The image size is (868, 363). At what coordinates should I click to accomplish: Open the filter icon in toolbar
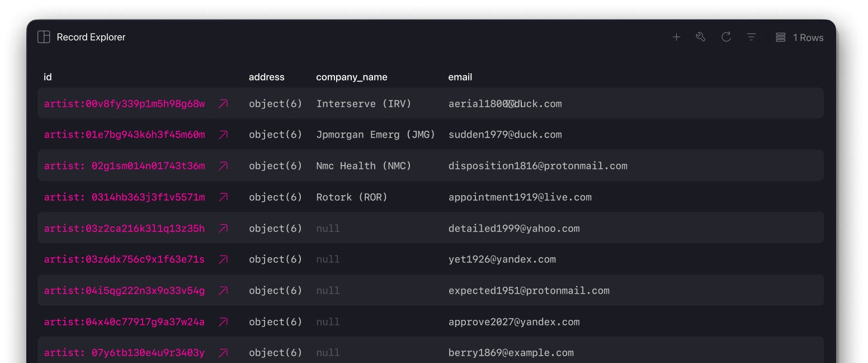(x=751, y=37)
